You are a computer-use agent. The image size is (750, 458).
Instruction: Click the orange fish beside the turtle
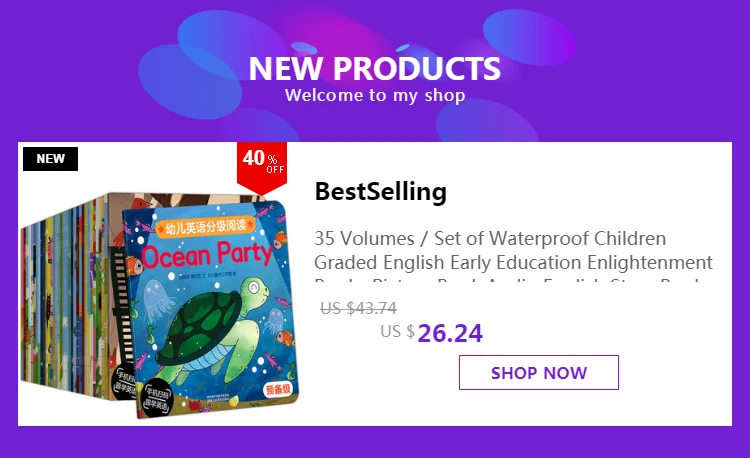[286, 337]
